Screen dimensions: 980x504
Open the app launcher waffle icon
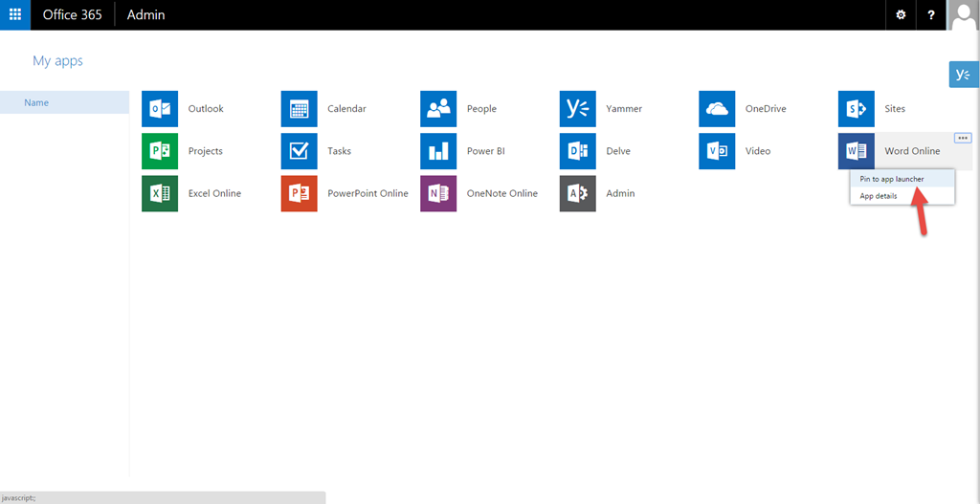pyautogui.click(x=15, y=14)
